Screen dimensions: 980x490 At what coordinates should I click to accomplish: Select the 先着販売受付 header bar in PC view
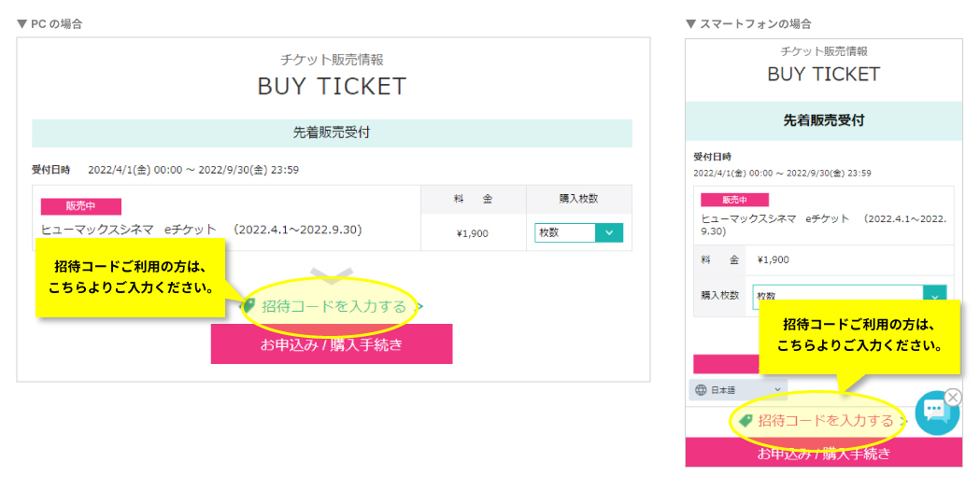(332, 133)
